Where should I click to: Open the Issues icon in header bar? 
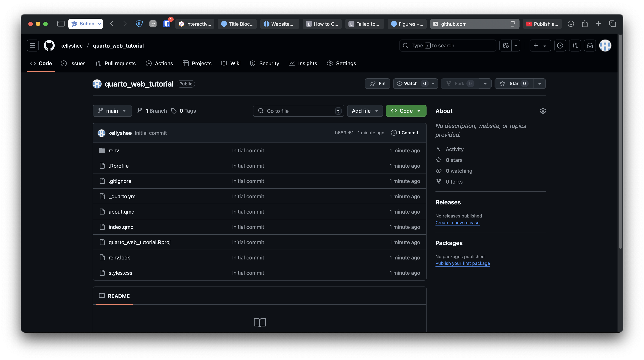click(x=560, y=46)
